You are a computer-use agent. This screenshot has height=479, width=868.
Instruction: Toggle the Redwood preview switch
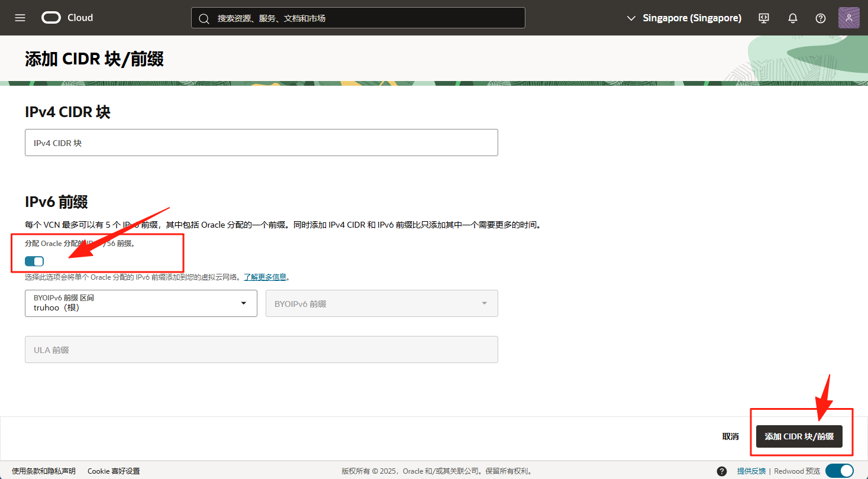click(840, 471)
